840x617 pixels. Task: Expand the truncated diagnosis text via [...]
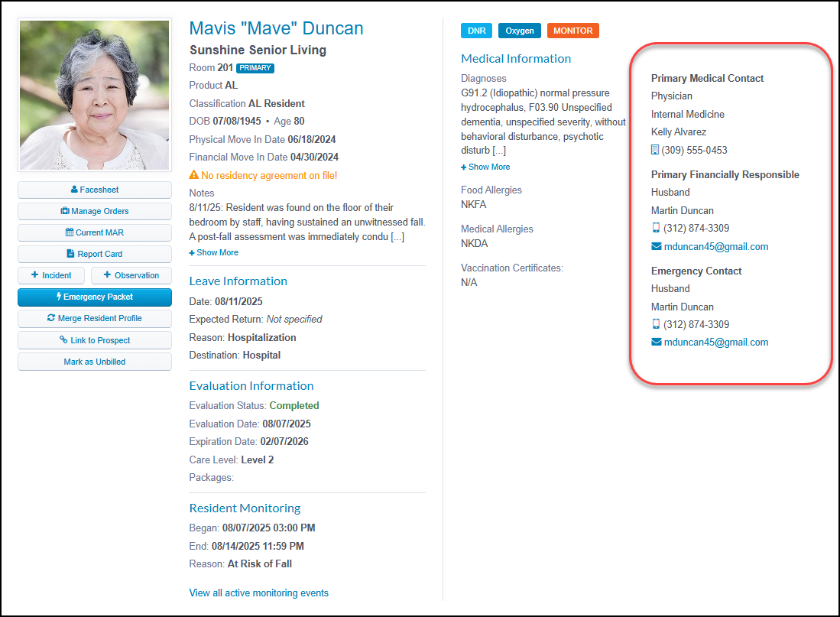tap(501, 150)
